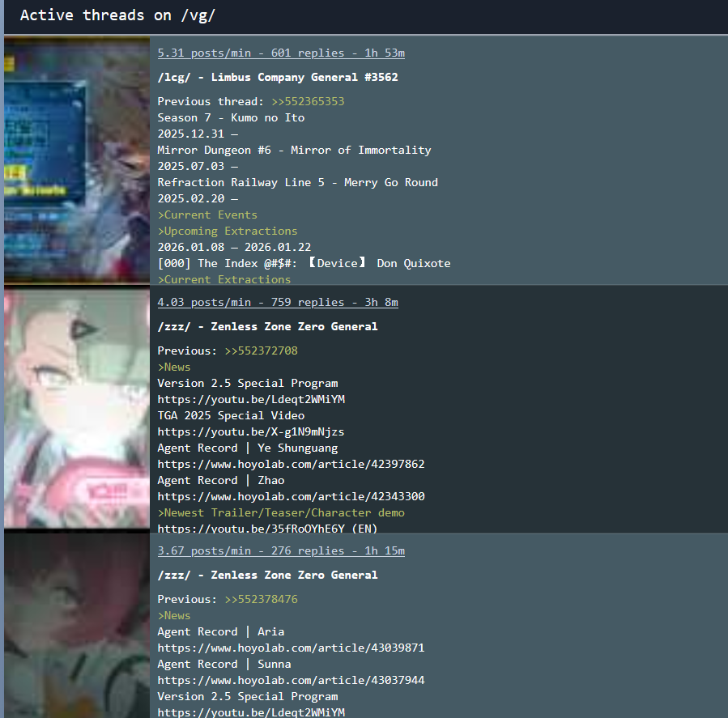Click >News in the 759-replies thread
The width and height of the screenshot is (728, 718).
pos(174,367)
